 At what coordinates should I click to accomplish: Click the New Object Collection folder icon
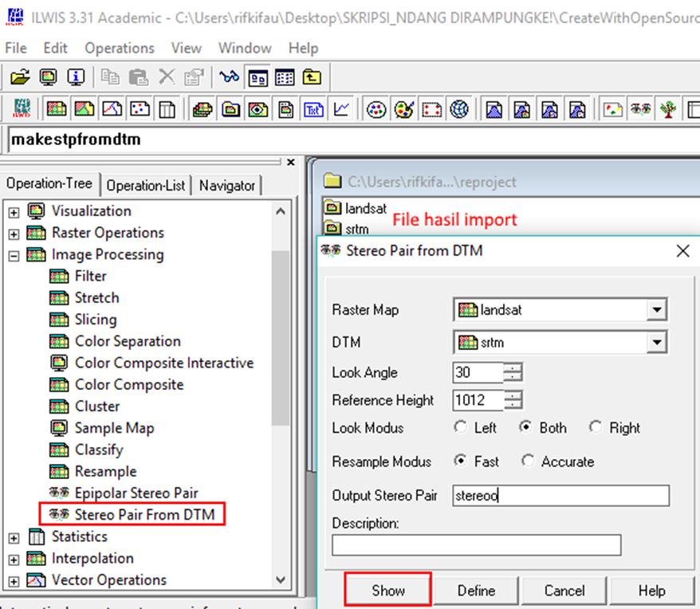click(x=230, y=109)
